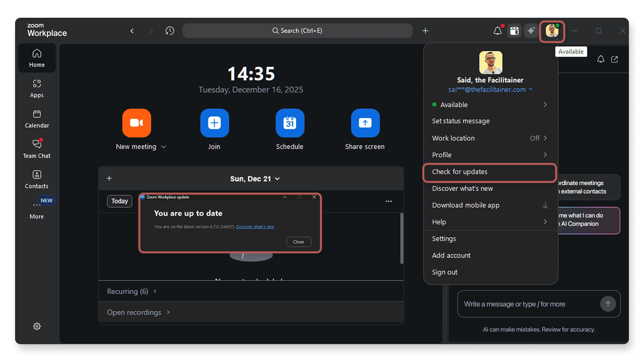Open the history clock icon
This screenshot has height=362, width=644.
(x=170, y=31)
